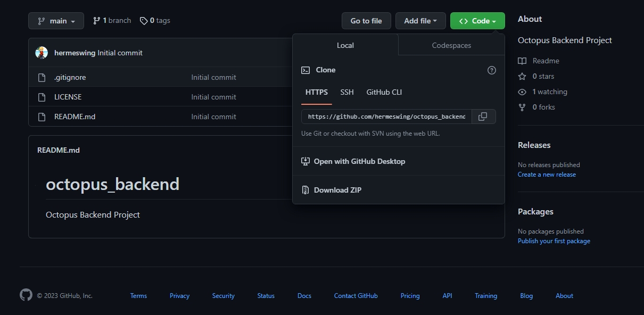Copy the HTTPS clone URL to clipboard

click(x=483, y=117)
